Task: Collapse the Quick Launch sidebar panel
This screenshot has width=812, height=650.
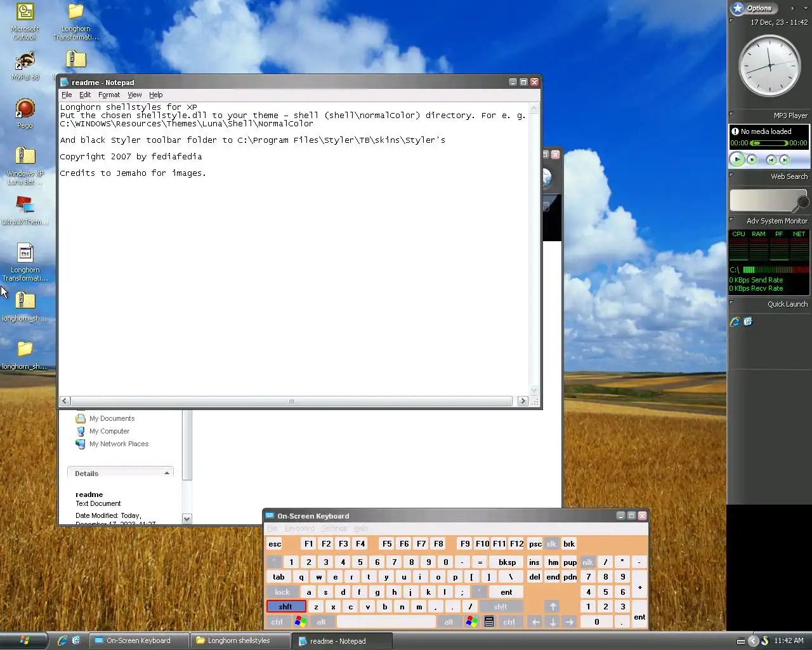Action: (x=731, y=303)
